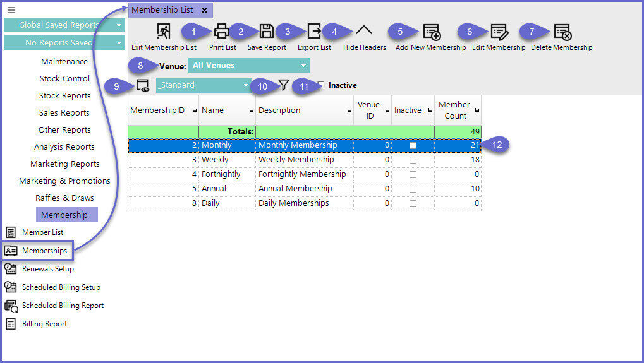This screenshot has height=363, width=644.
Task: Click the Save Report floppy disk icon
Action: click(267, 32)
